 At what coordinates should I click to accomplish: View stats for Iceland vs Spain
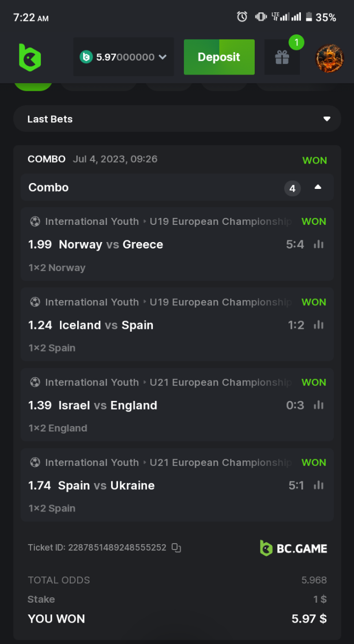(319, 325)
